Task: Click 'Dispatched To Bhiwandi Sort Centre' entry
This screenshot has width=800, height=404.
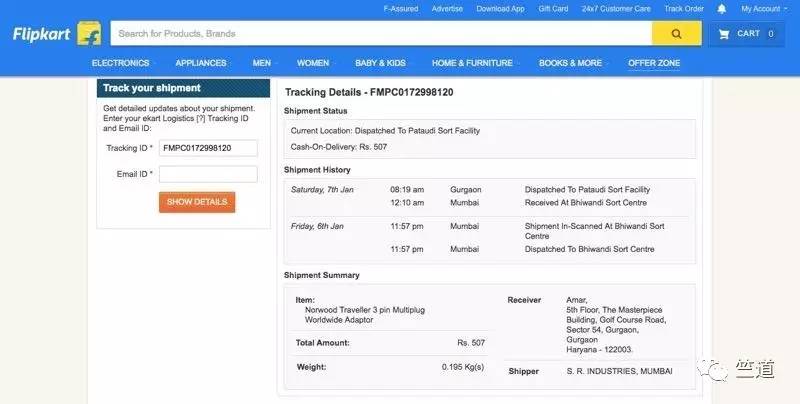Action: click(589, 249)
